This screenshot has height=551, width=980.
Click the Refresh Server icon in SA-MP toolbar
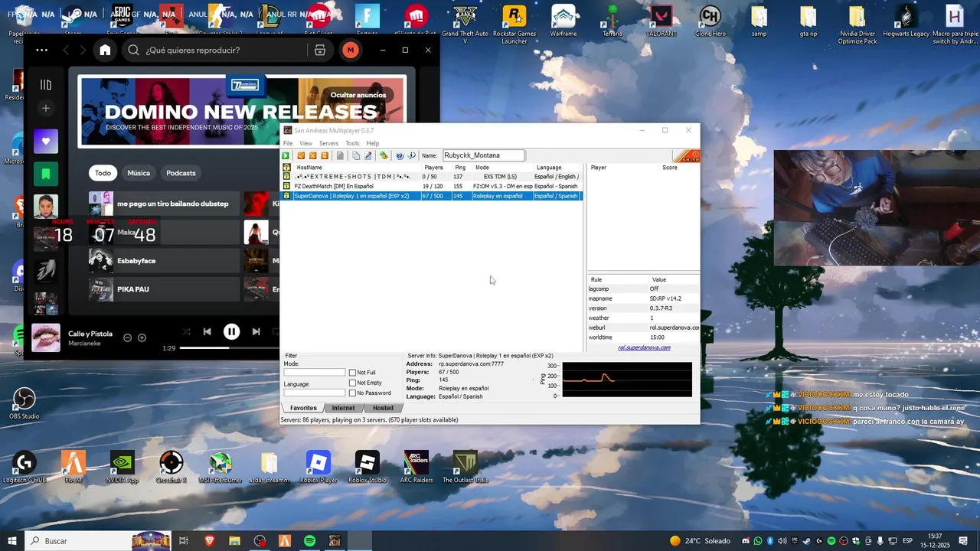coord(325,155)
